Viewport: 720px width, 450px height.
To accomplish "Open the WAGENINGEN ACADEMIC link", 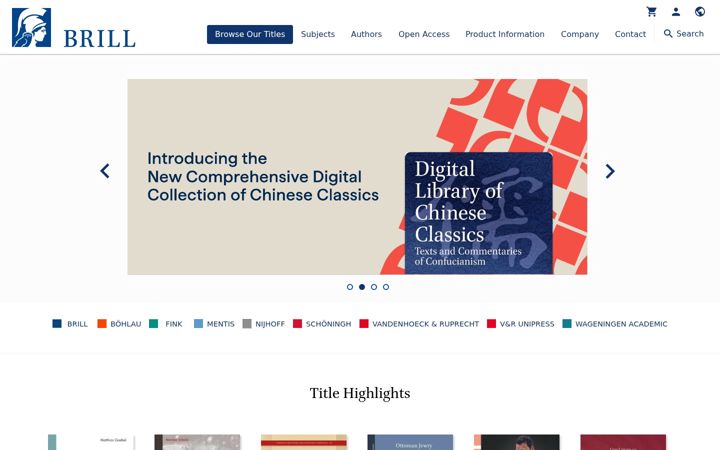I will click(x=621, y=324).
